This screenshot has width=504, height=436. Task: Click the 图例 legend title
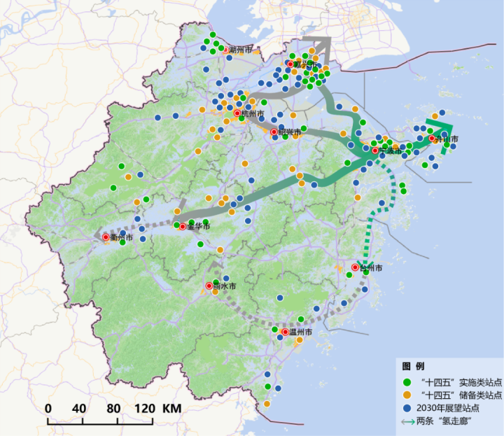413,366
